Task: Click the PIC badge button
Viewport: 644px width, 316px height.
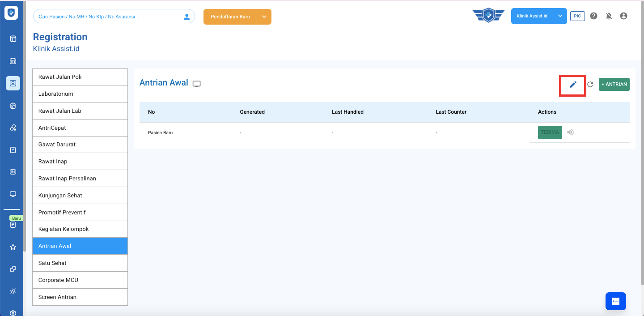Action: click(x=577, y=16)
